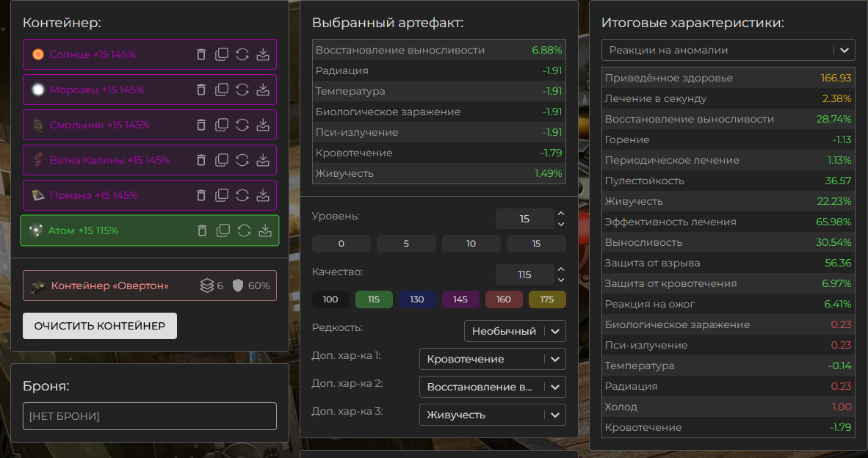
Task: Click download icon on Морозец row
Action: [263, 90]
